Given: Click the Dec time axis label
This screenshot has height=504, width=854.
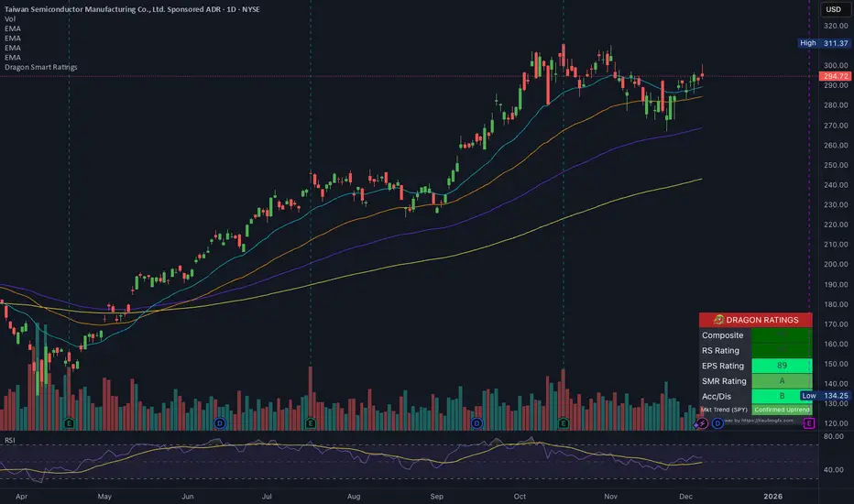Looking at the screenshot, I should pyautogui.click(x=685, y=497).
